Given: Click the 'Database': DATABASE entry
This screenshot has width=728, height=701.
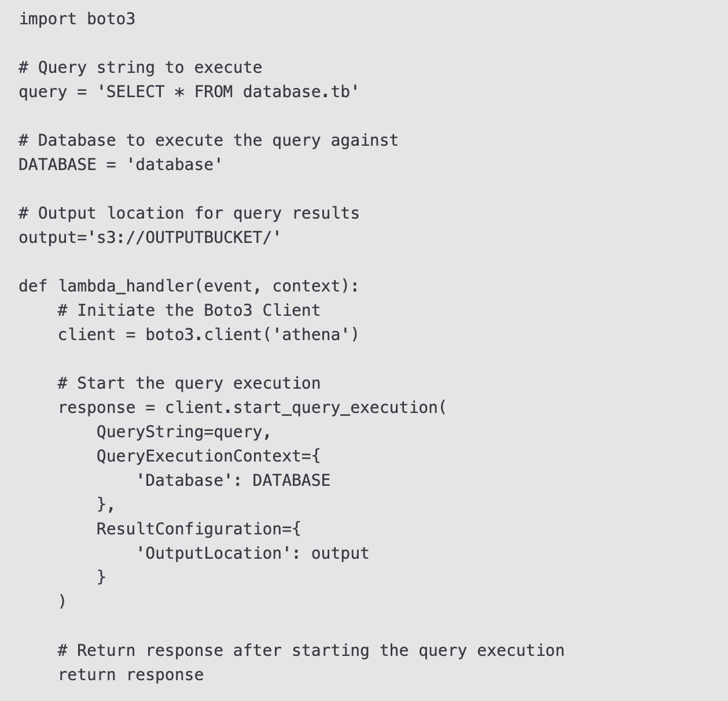Looking at the screenshot, I should pos(233,481).
